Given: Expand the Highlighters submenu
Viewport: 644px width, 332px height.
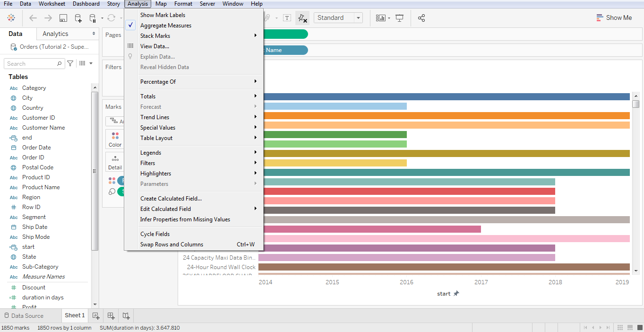Looking at the screenshot, I should [193, 174].
